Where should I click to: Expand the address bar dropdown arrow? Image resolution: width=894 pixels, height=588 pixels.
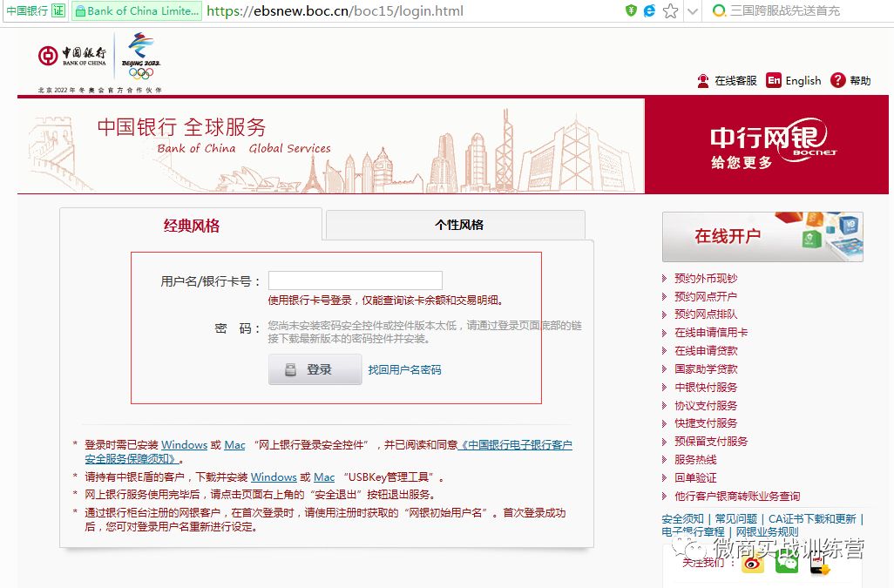[x=693, y=10]
